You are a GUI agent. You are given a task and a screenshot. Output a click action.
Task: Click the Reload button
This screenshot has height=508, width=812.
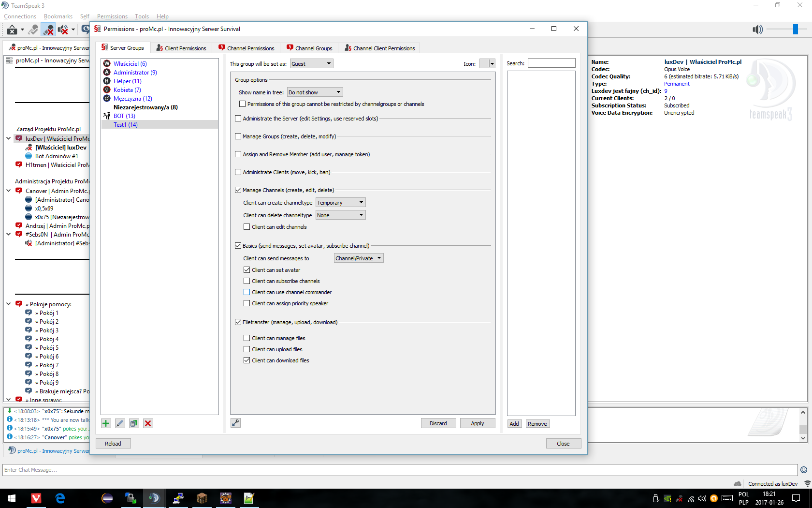pyautogui.click(x=113, y=444)
